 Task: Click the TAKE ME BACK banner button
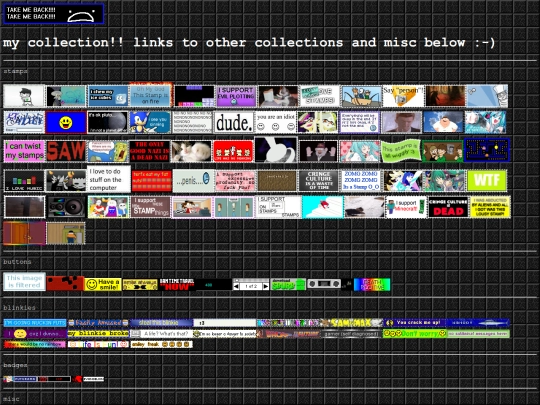[x=53, y=14]
